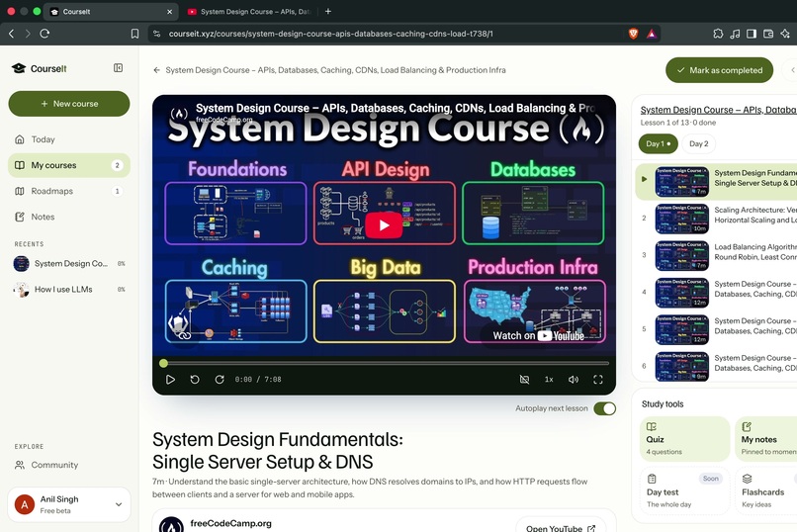The width and height of the screenshot is (797, 532).
Task: Click the red YouTube play button overlay
Action: pos(384,224)
